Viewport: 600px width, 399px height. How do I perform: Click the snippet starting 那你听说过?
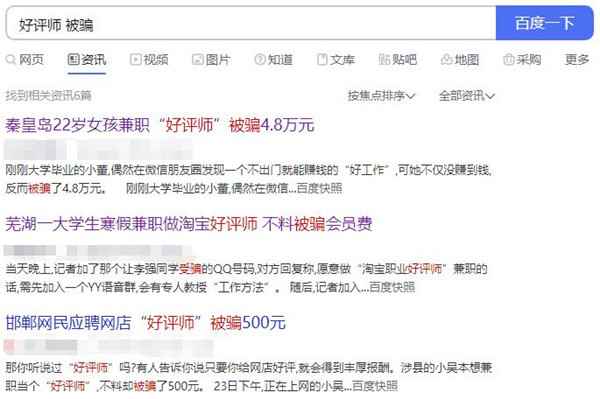pyautogui.click(x=249, y=376)
